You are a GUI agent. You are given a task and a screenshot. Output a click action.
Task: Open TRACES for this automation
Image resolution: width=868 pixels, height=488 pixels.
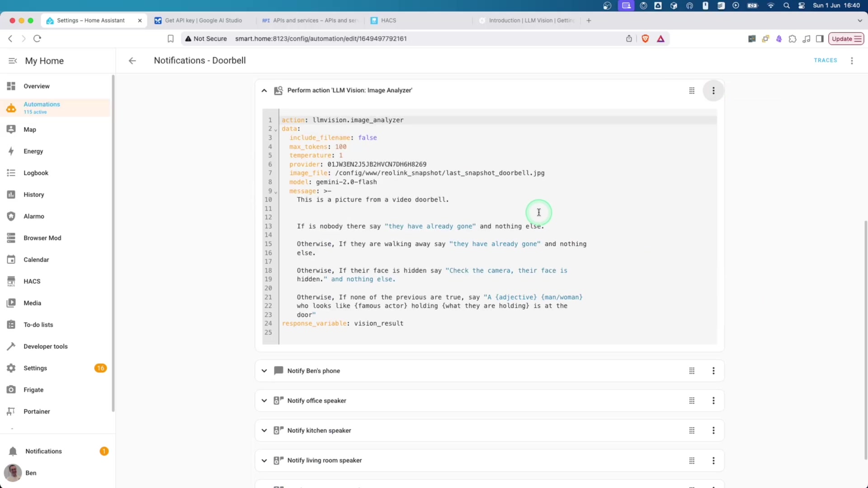point(825,60)
